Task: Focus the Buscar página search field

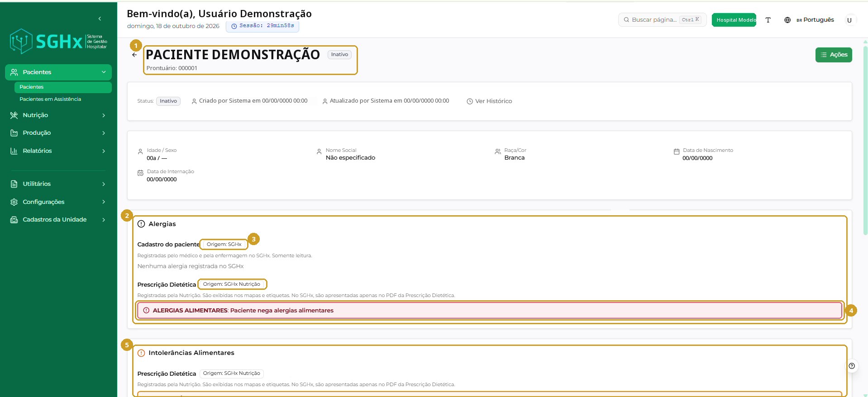Action: (662, 20)
